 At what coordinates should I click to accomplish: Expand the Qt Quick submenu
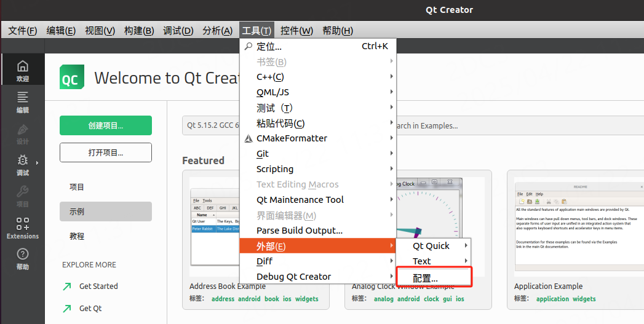point(434,245)
